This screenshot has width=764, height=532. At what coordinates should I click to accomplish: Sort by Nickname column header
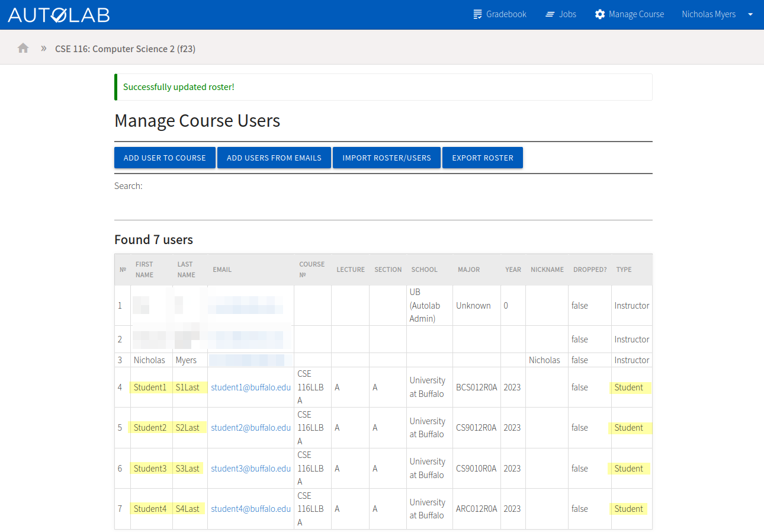click(x=547, y=270)
